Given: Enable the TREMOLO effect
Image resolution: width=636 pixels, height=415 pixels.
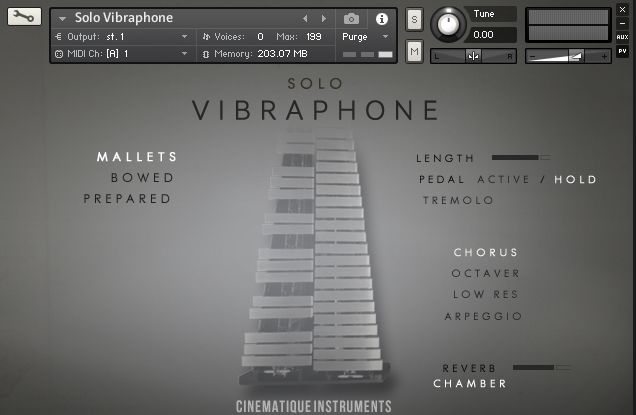Looking at the screenshot, I should 458,200.
